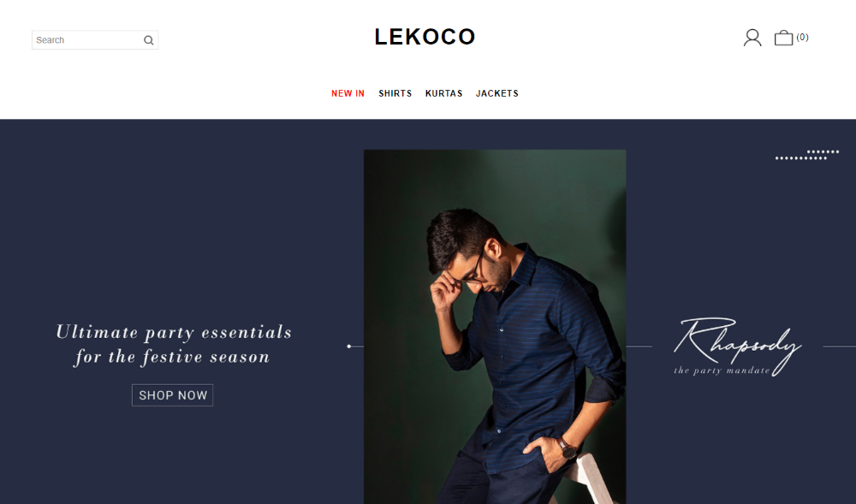The height and width of the screenshot is (504, 856).
Task: Click the SHOP NOW button
Action: 173,395
